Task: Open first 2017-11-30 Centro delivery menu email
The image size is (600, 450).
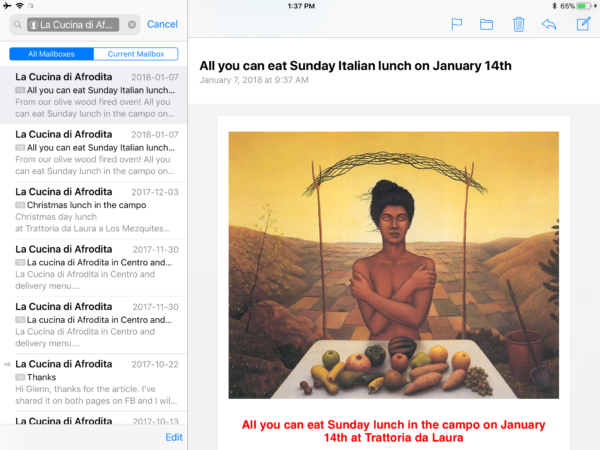Action: coord(94,267)
